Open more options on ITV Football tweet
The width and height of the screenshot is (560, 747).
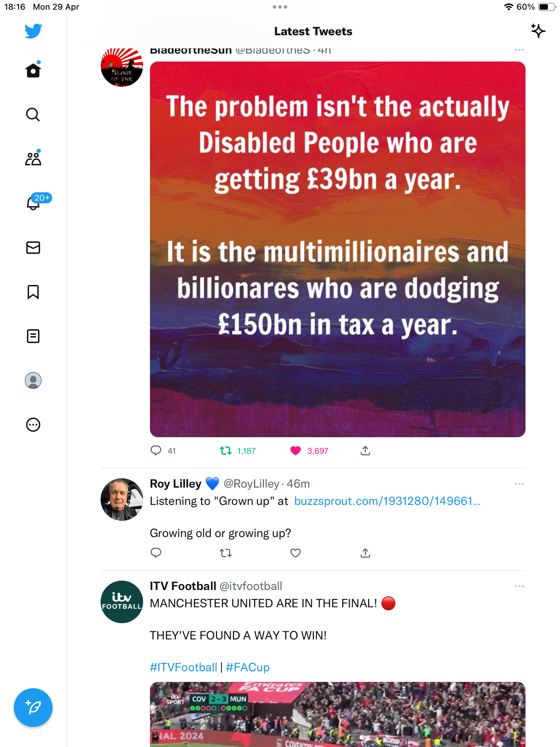coord(519,586)
